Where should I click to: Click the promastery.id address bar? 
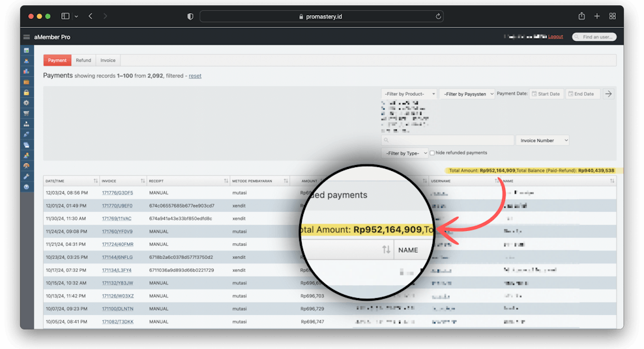point(321,16)
